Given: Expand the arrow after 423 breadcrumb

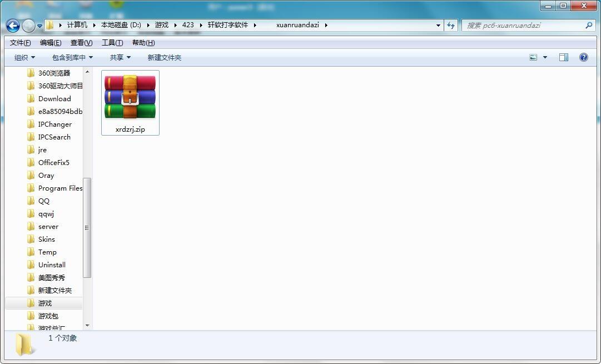Looking at the screenshot, I should point(201,26).
